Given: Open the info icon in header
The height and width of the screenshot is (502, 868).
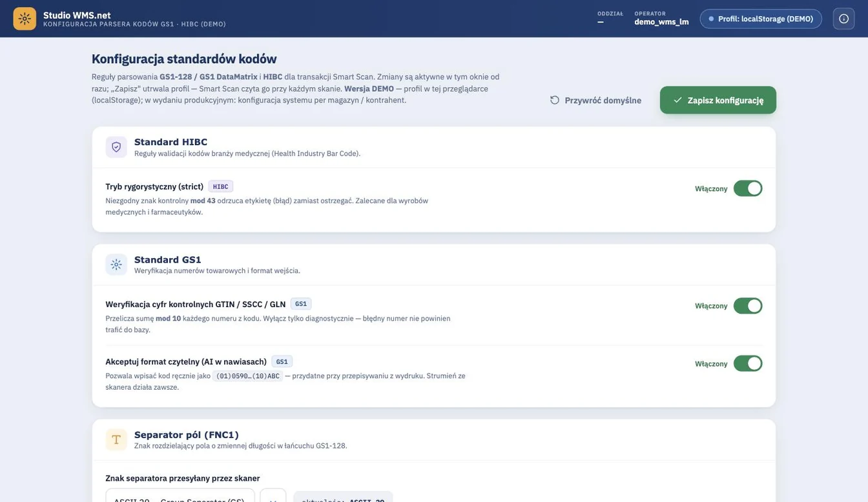Looking at the screenshot, I should (843, 19).
